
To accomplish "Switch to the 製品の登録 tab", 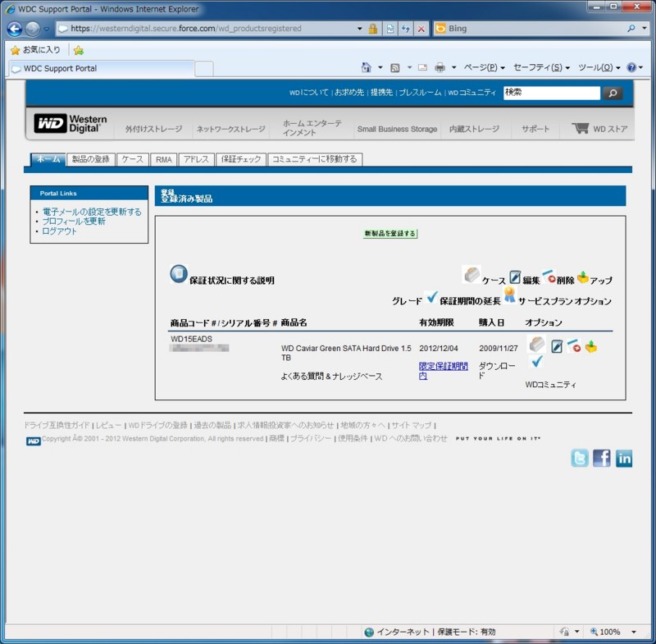I will tap(90, 159).
